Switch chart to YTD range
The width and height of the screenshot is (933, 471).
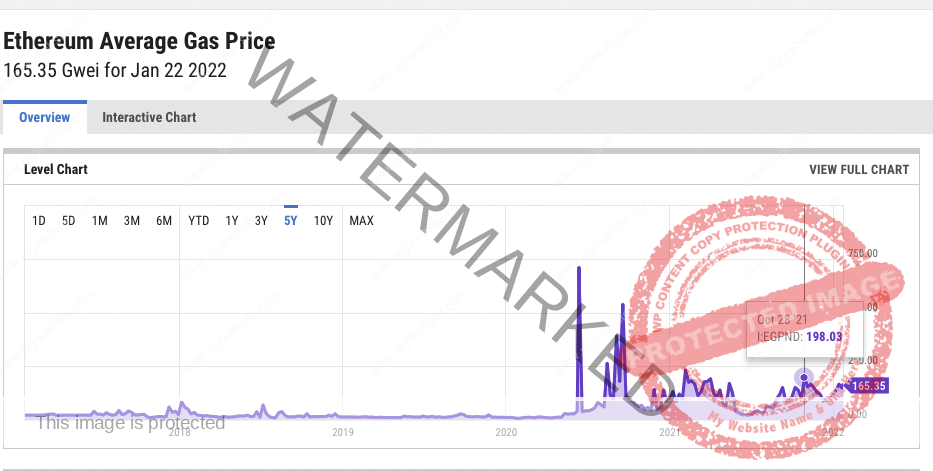coord(199,220)
